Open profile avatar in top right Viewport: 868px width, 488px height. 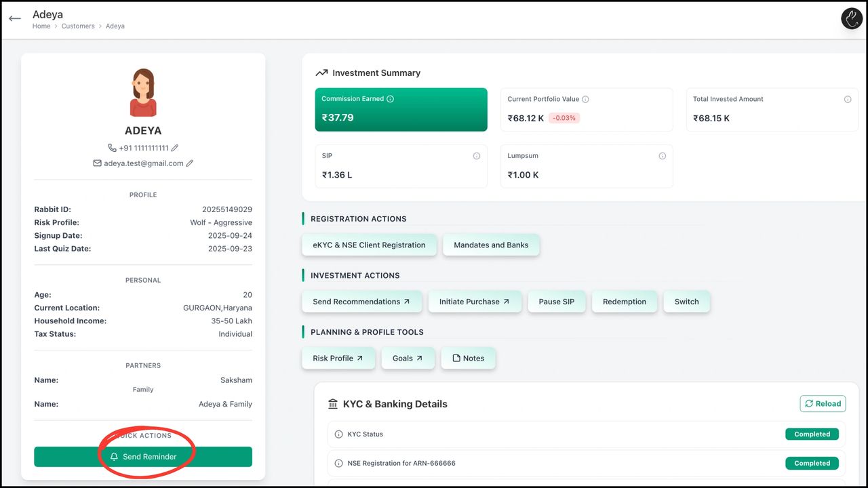tap(851, 19)
